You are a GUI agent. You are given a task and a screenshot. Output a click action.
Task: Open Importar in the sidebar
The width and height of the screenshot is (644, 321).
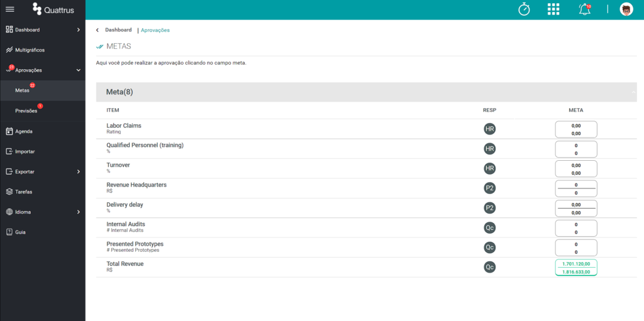[43, 151]
